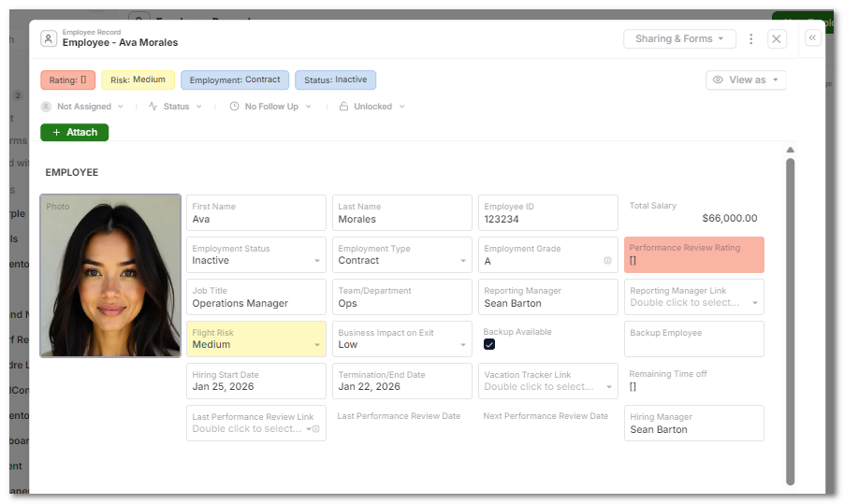This screenshot has height=504, width=844.
Task: Click the Status activity pulse icon
Action: pos(153,107)
